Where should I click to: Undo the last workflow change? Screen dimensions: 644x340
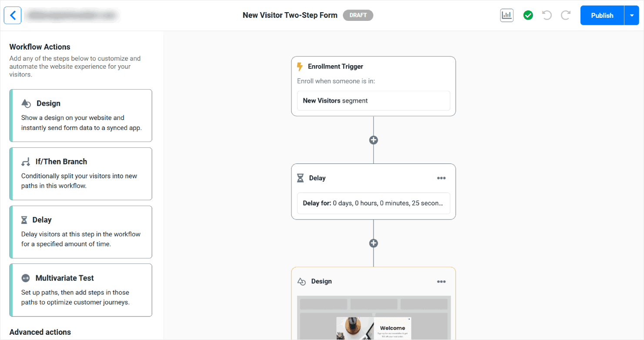tap(547, 15)
